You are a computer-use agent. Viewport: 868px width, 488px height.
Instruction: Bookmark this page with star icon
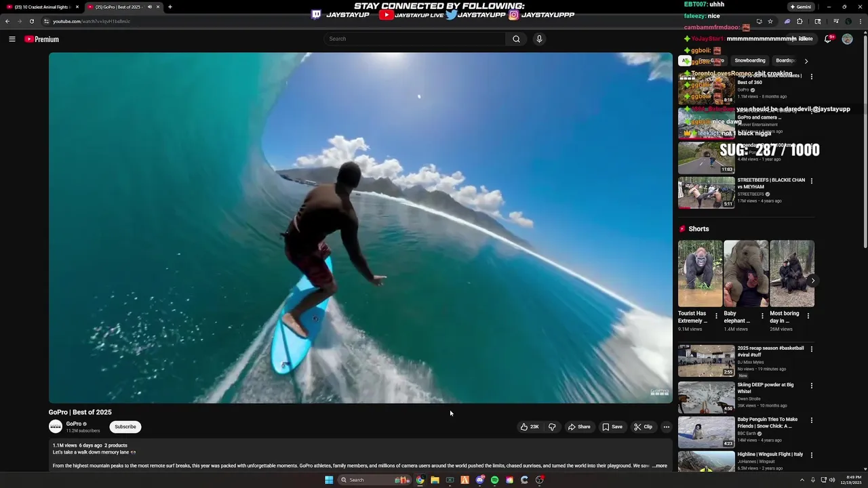coord(770,21)
